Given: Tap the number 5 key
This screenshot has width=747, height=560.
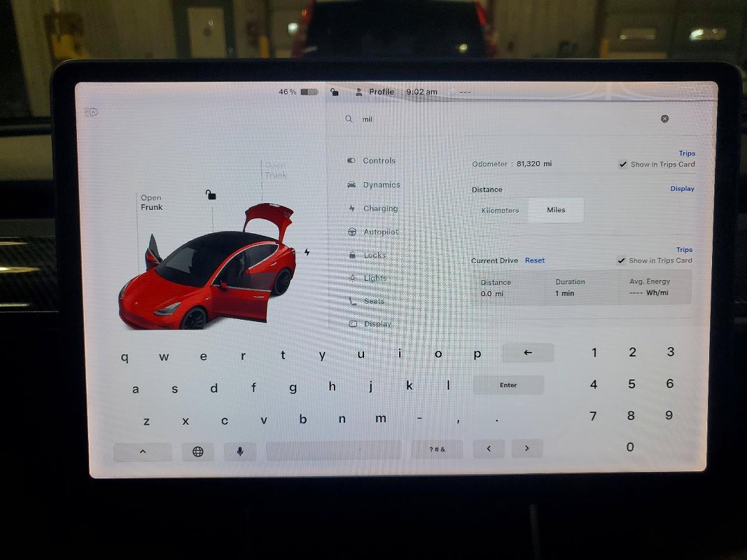Looking at the screenshot, I should point(631,384).
